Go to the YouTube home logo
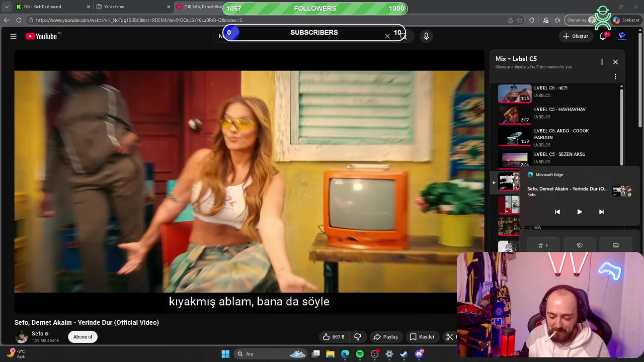Viewport: 644px width, 362px height. pyautogui.click(x=41, y=36)
